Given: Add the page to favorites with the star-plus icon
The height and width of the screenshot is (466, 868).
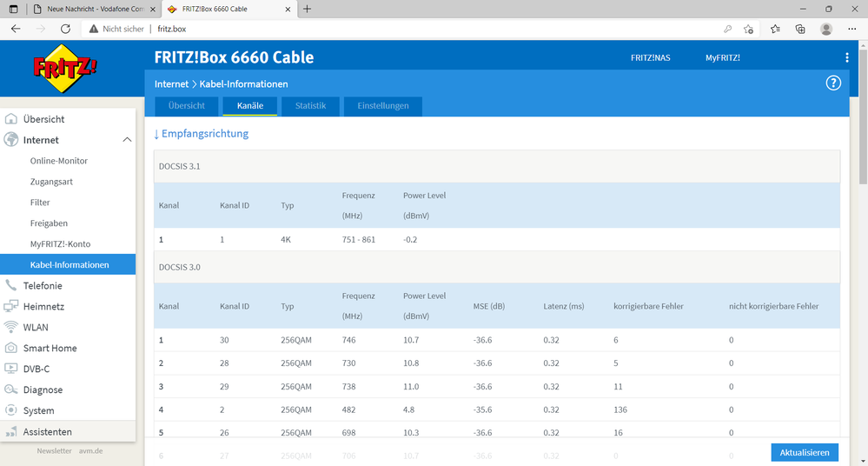Looking at the screenshot, I should click(x=748, y=29).
